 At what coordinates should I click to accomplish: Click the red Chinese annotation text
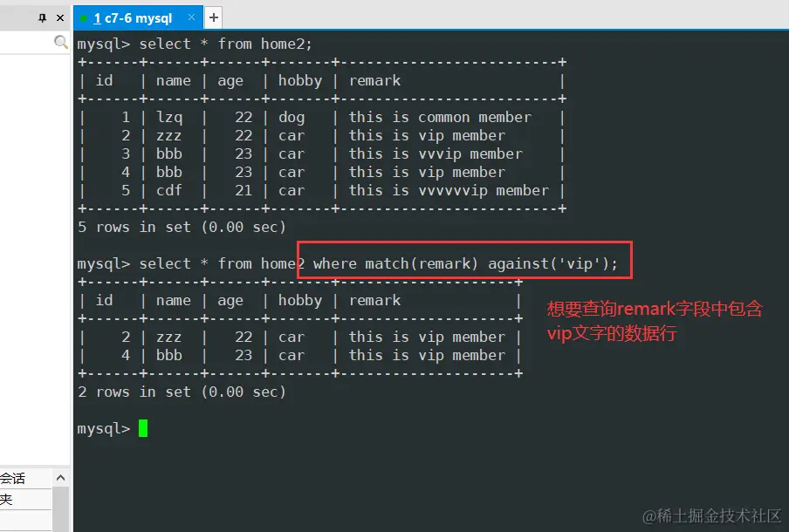click(655, 321)
